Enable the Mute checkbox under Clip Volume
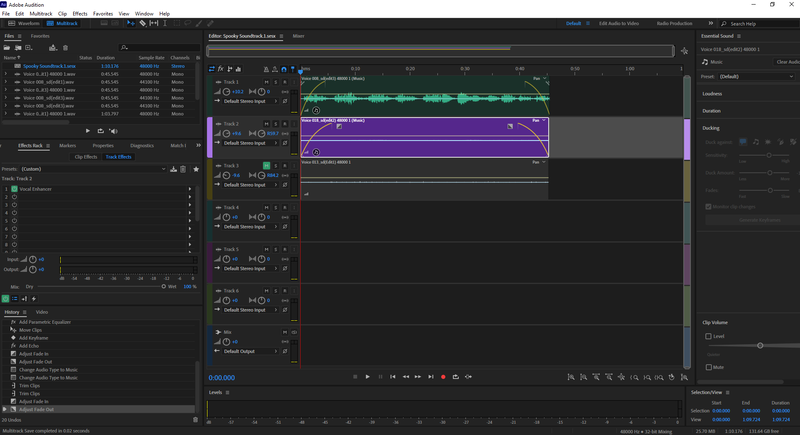The height and width of the screenshot is (435, 800). [x=709, y=367]
